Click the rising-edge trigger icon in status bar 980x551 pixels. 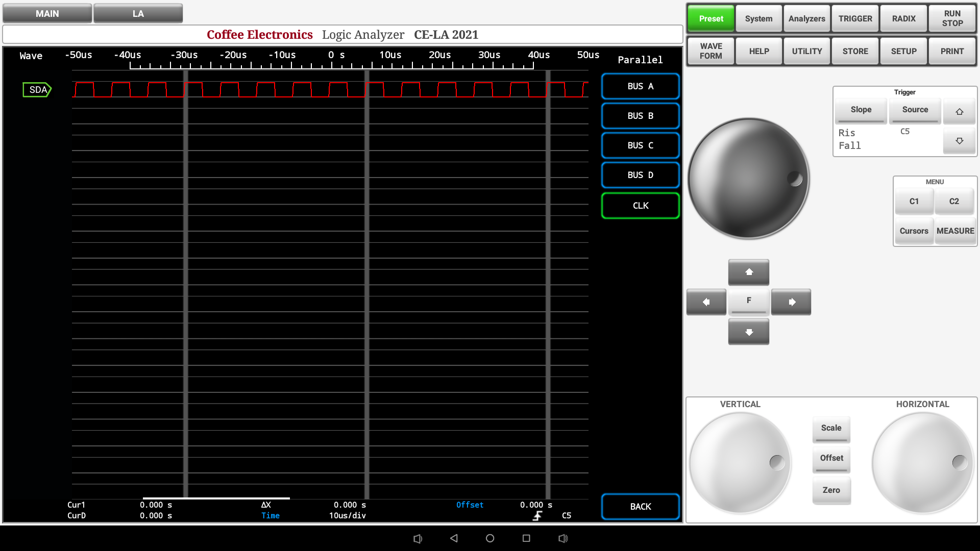pos(537,516)
